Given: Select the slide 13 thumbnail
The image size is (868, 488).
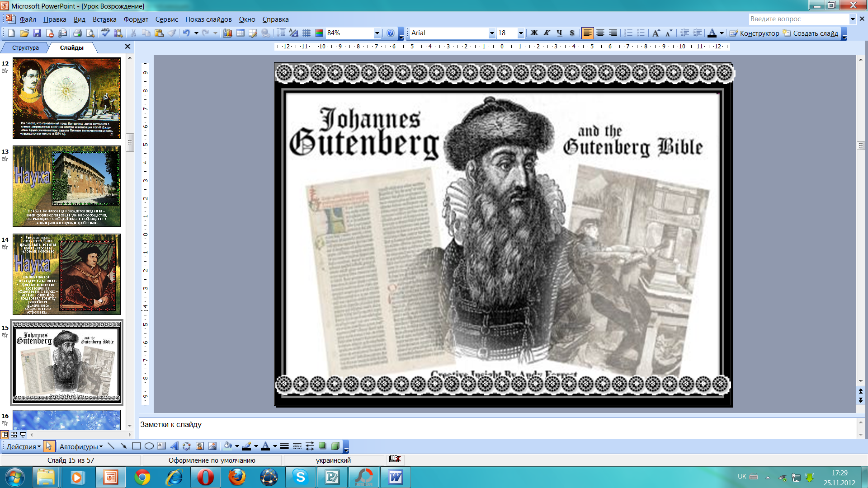Looking at the screenshot, I should [66, 186].
